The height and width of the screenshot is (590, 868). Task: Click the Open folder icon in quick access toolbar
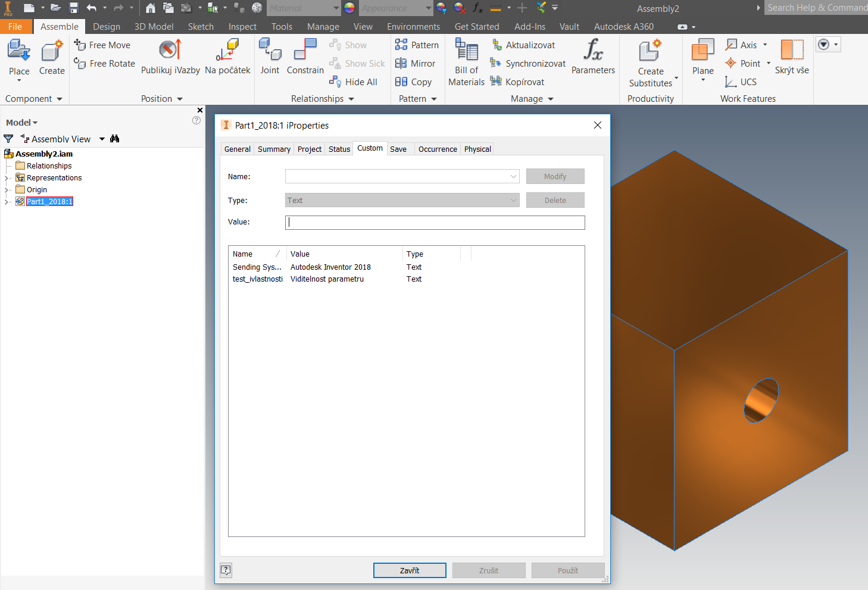tap(55, 8)
